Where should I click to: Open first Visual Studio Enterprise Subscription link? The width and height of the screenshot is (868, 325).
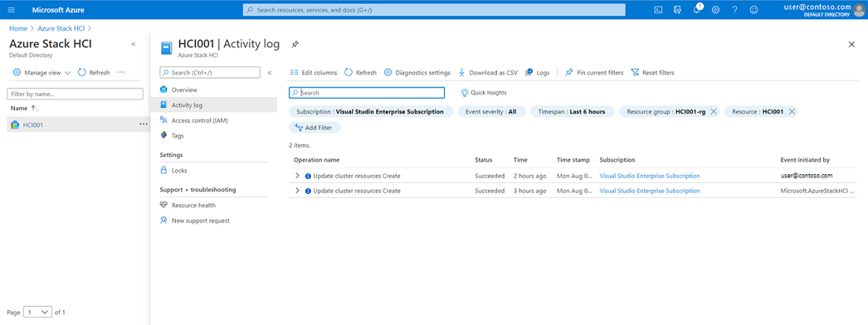(649, 176)
